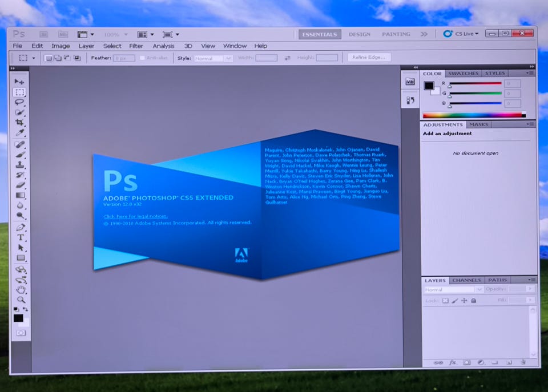
Task: Select the Move tool
Action: (19, 82)
